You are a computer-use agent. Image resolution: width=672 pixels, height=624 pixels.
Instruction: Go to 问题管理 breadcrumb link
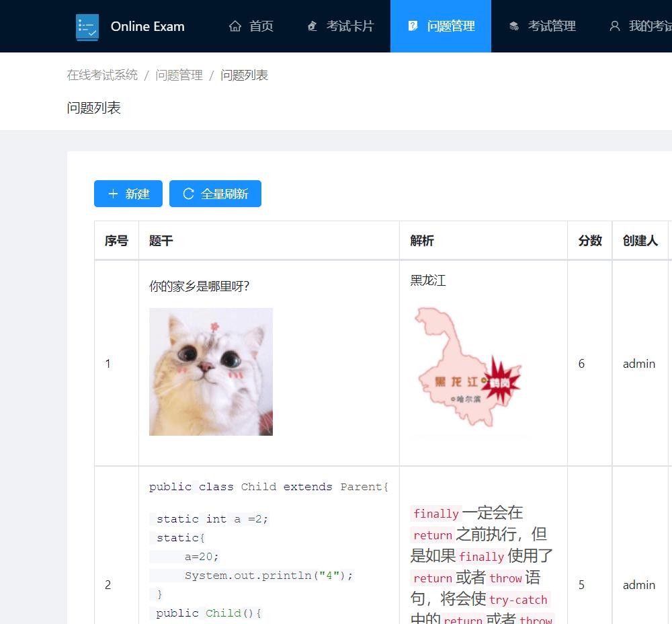179,75
